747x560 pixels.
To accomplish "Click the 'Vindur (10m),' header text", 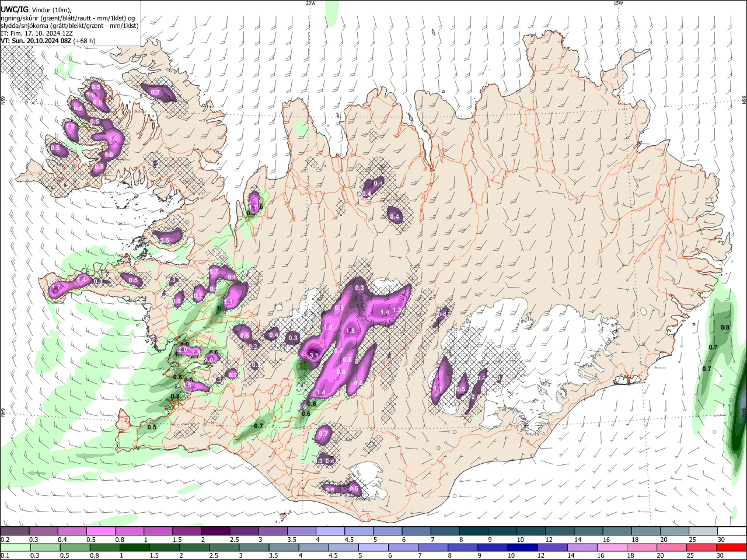I will tap(51, 10).
